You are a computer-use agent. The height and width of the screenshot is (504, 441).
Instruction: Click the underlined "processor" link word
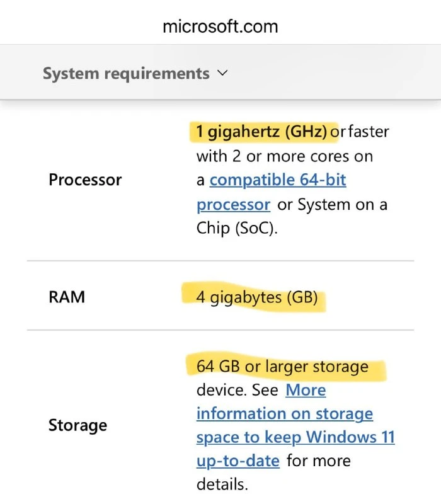pyautogui.click(x=233, y=204)
